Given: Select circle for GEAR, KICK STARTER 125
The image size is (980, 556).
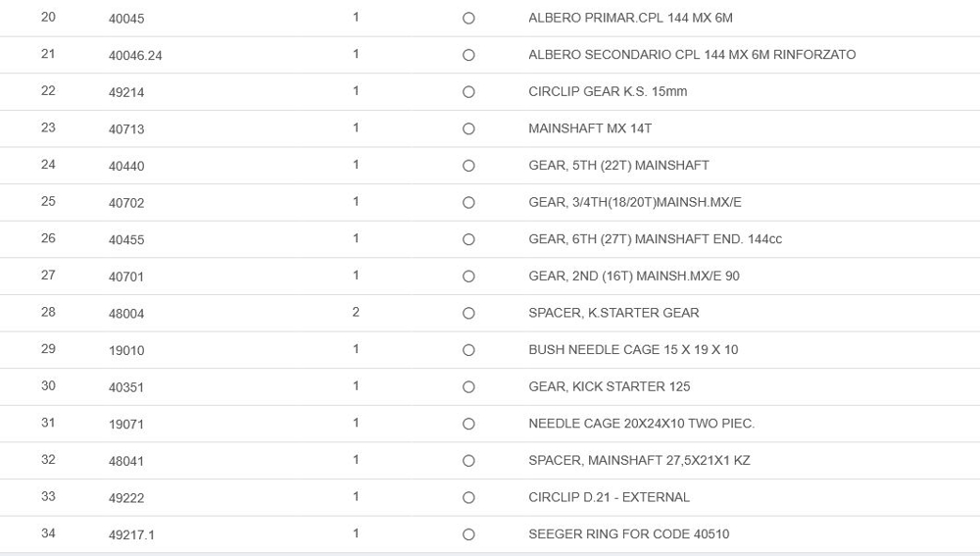Looking at the screenshot, I should (x=468, y=387).
